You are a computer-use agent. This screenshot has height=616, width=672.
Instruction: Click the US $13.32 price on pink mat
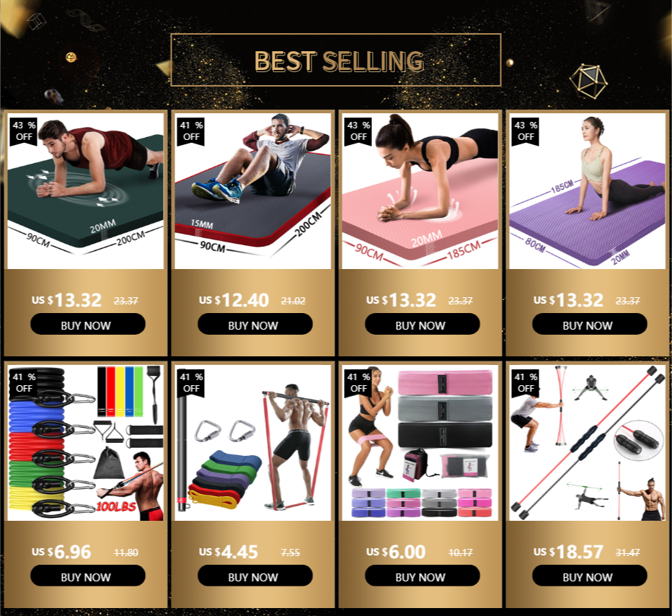[x=401, y=299]
